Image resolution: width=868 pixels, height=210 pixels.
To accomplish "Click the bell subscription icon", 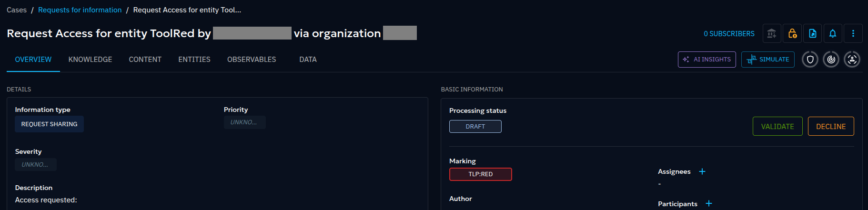I will click(x=833, y=33).
